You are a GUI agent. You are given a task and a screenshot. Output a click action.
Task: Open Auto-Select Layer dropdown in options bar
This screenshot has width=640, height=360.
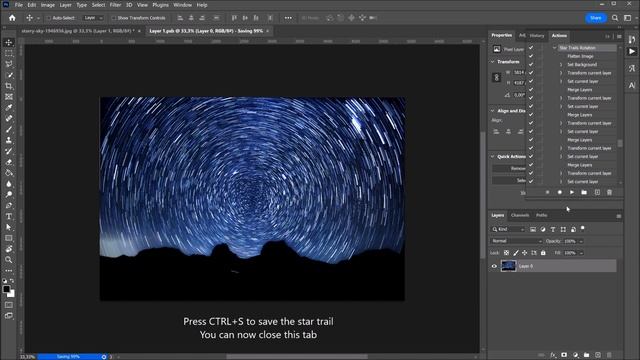click(93, 18)
